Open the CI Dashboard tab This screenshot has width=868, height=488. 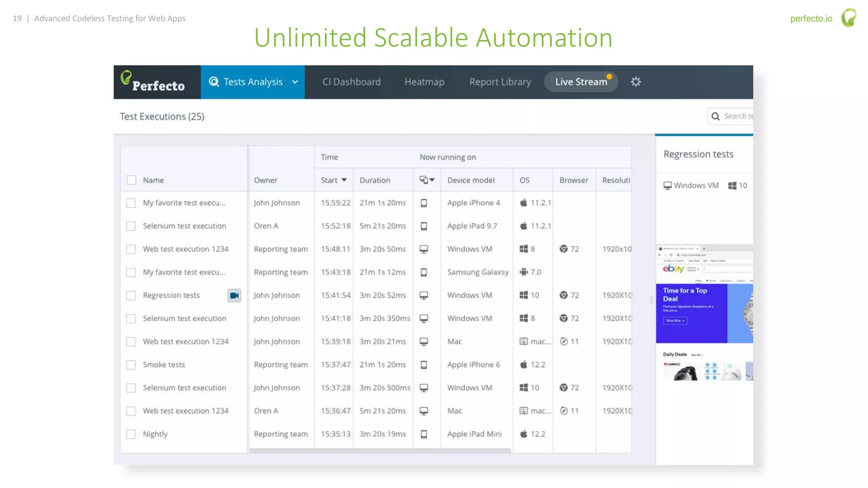[x=351, y=82]
